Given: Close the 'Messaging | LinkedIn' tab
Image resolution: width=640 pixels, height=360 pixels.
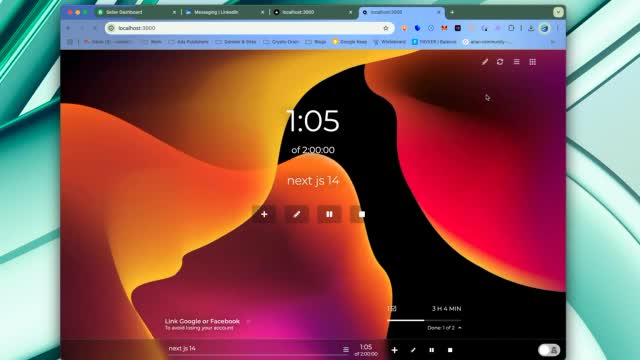Looking at the screenshot, I should tap(262, 12).
